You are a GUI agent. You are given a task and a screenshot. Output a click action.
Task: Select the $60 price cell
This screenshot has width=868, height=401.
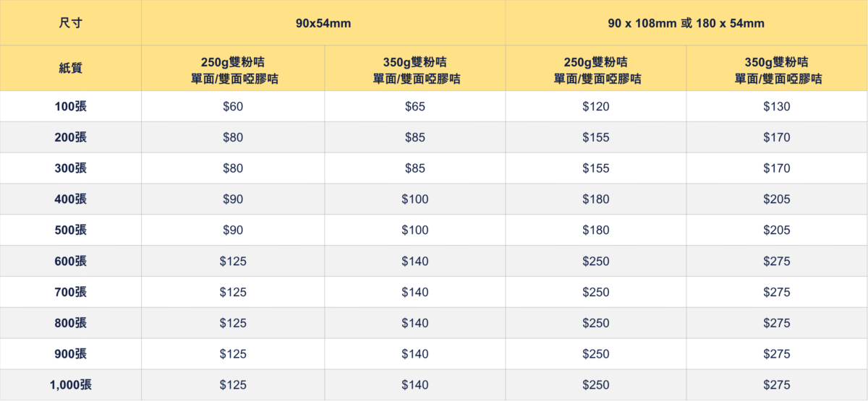pyautogui.click(x=233, y=107)
